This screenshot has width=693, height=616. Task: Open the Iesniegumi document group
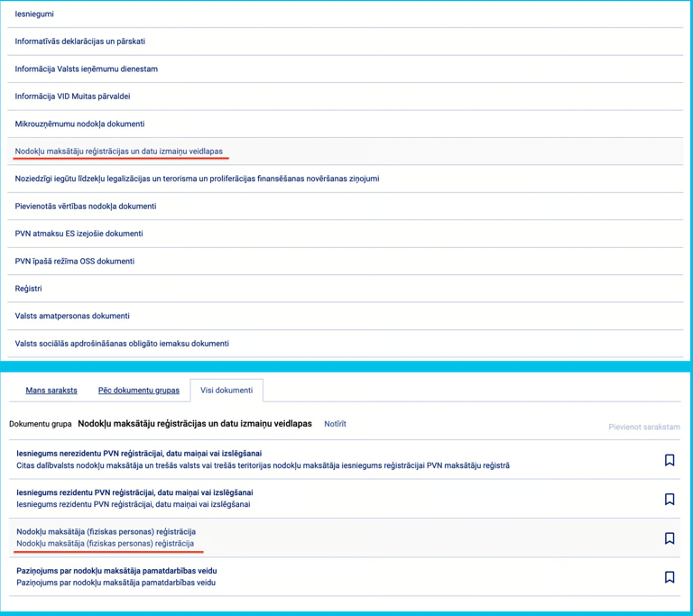pyautogui.click(x=346, y=14)
